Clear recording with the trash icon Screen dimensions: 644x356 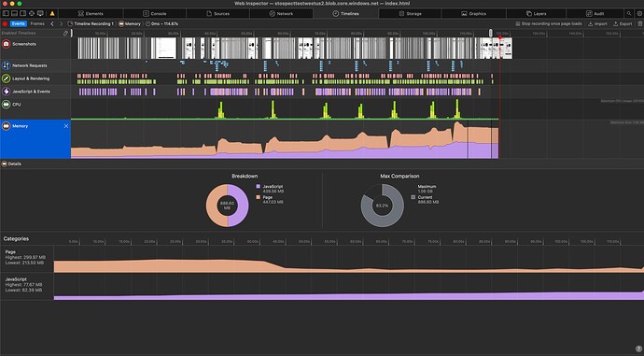640,24
